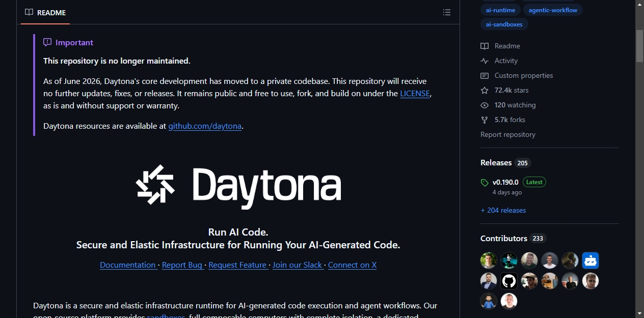Open the Releases 205 heading link
644x318 pixels.
click(505, 163)
